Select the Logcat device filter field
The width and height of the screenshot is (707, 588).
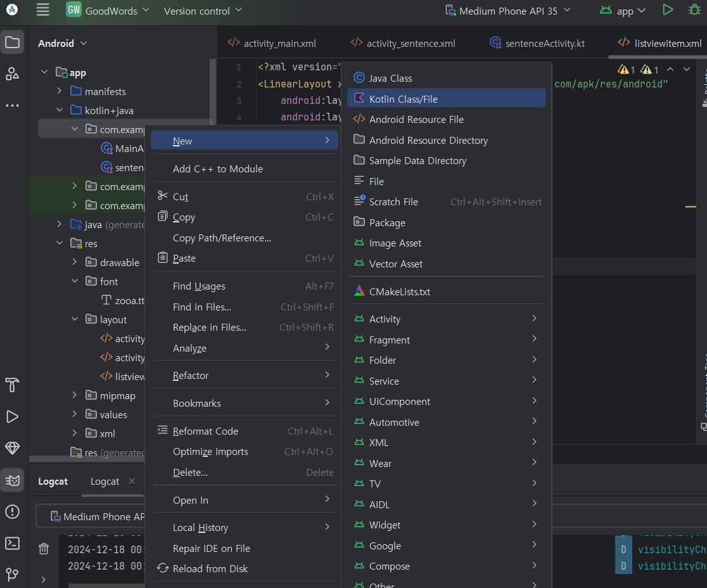(x=90, y=516)
